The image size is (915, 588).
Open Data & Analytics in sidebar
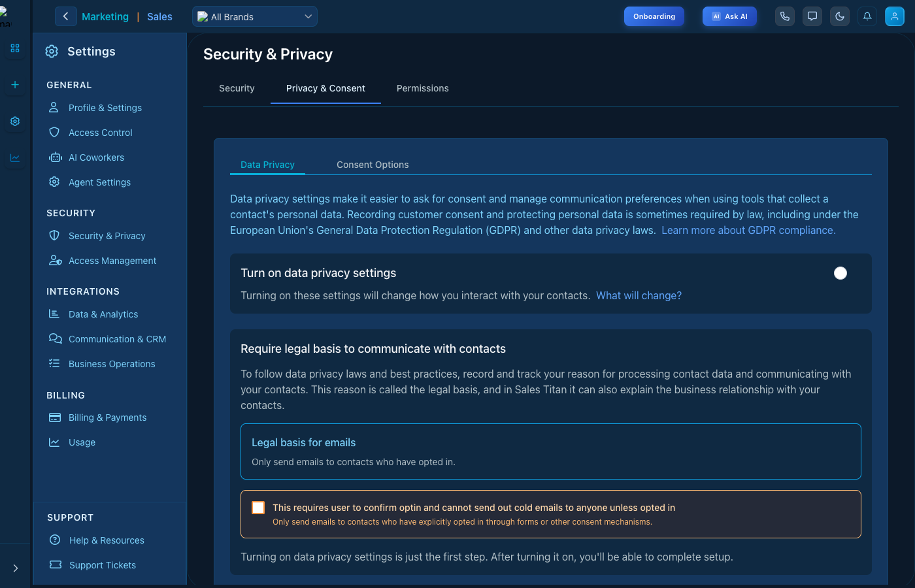click(103, 314)
